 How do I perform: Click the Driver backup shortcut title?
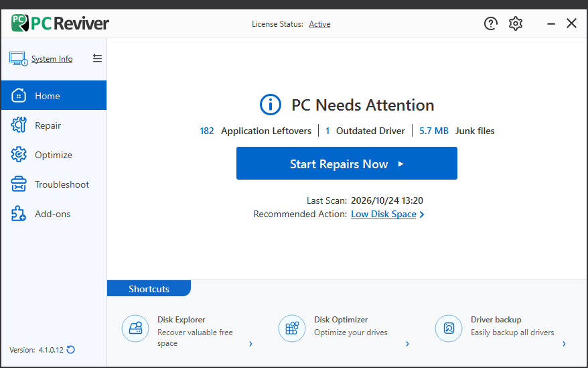coord(496,320)
